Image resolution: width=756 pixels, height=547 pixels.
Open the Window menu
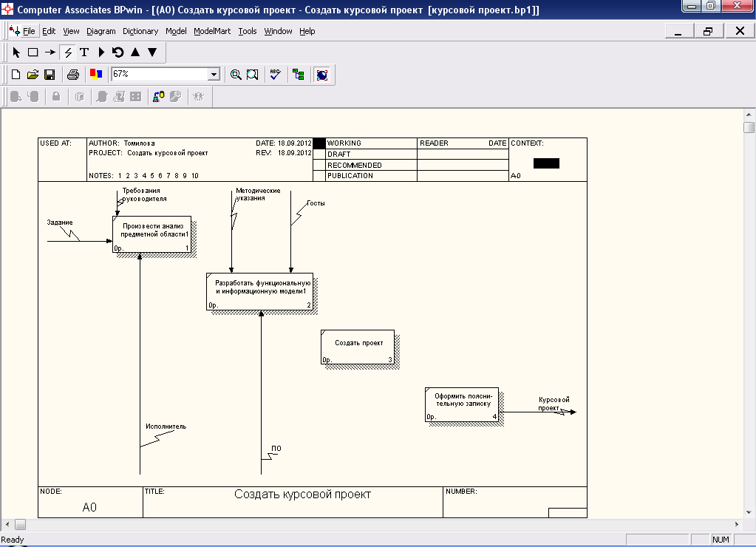tap(278, 31)
